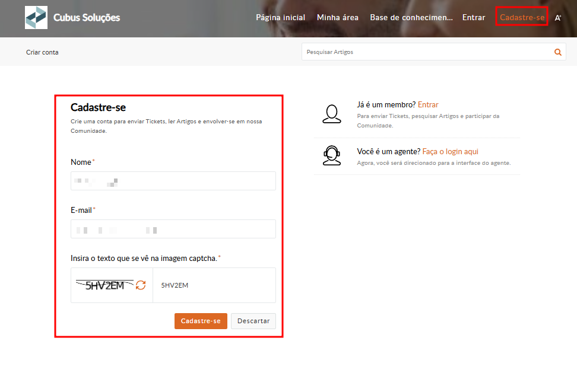The width and height of the screenshot is (577, 392).
Task: Click the agent headset icon
Action: (332, 155)
